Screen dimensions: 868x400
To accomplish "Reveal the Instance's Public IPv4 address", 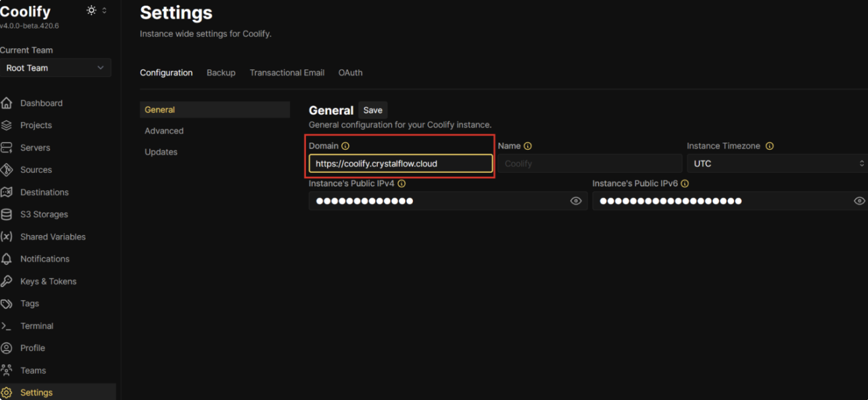I will pos(574,201).
